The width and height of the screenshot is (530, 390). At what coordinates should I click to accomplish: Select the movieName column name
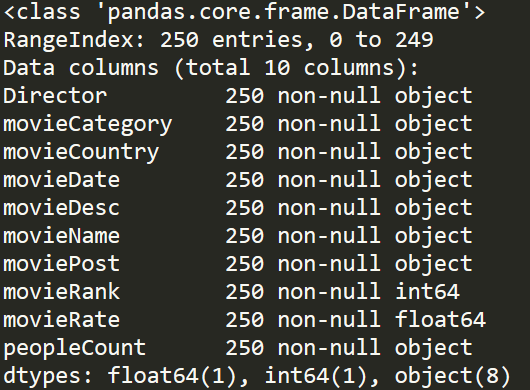point(62,236)
